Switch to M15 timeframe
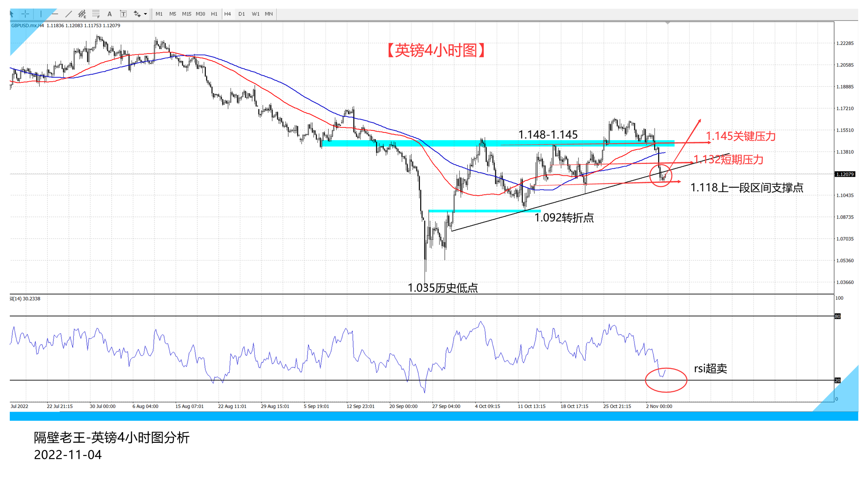The image size is (868, 484). click(186, 14)
